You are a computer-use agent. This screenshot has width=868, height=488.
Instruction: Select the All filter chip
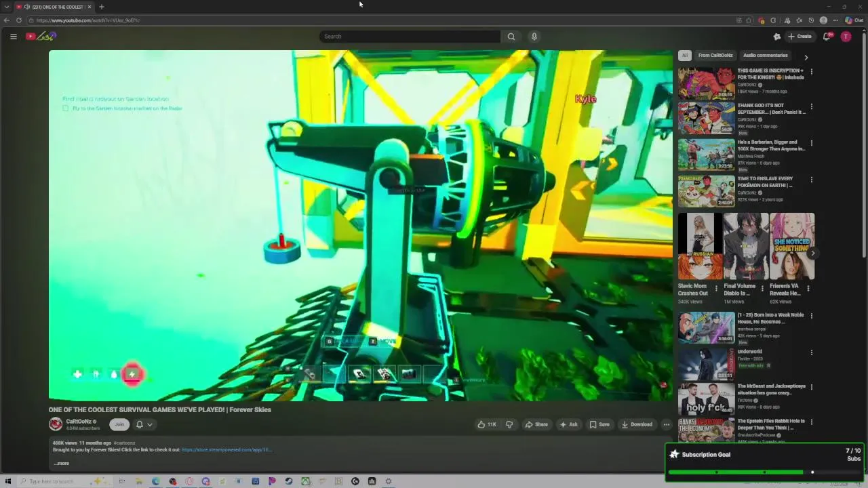pos(685,56)
